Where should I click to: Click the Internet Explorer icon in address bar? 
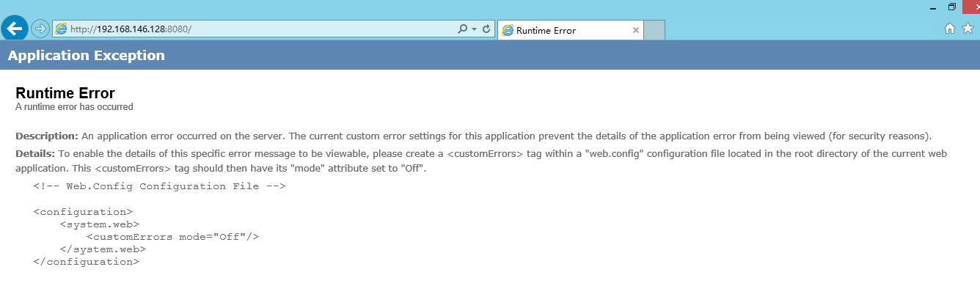click(x=61, y=29)
